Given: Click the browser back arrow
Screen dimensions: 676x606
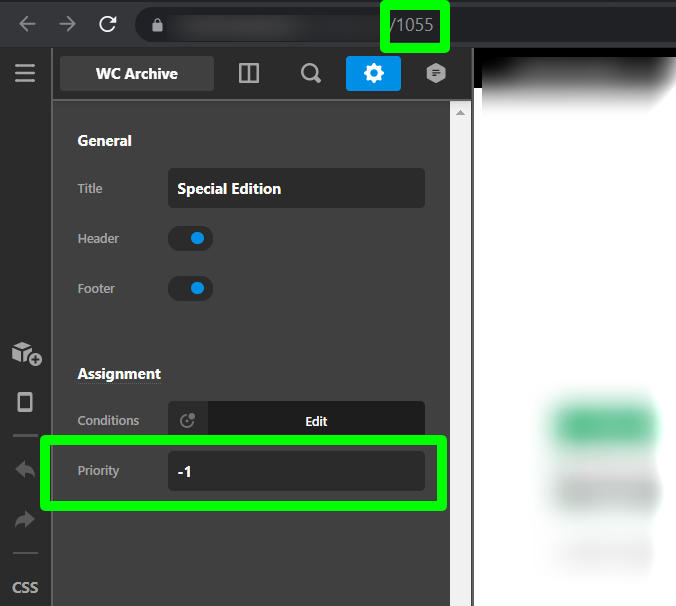Looking at the screenshot, I should pos(27,24).
